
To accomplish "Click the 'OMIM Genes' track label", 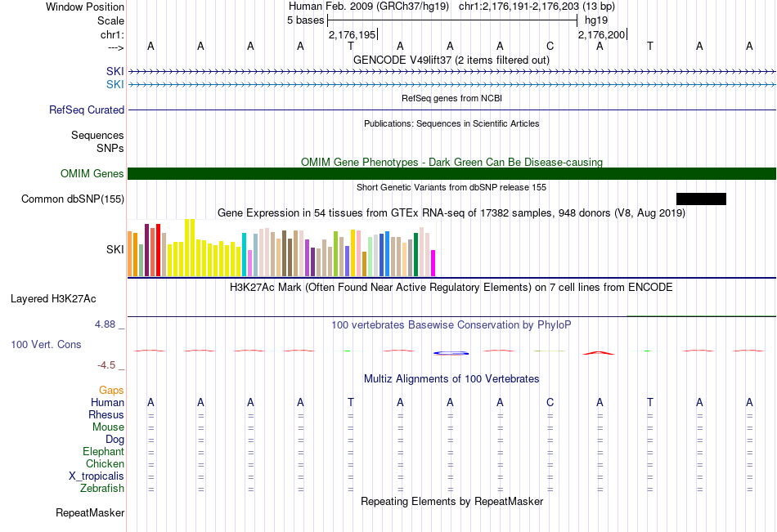I will coord(92,173).
